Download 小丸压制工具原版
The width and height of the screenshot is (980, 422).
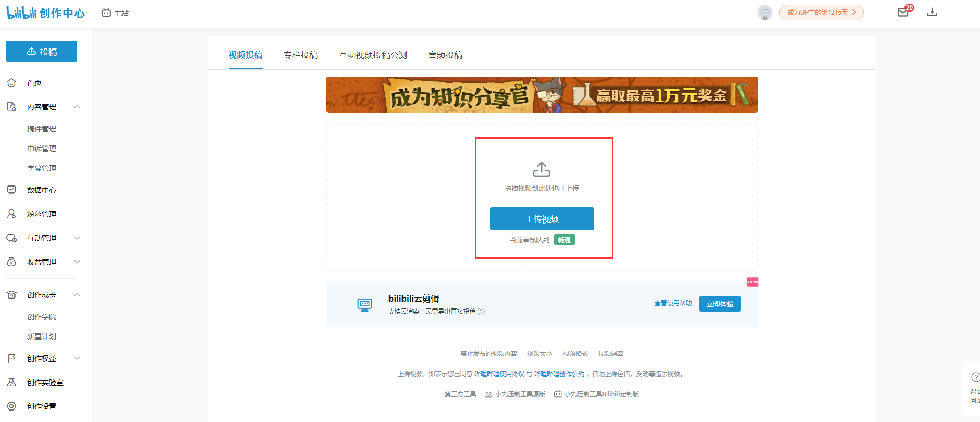(515, 394)
